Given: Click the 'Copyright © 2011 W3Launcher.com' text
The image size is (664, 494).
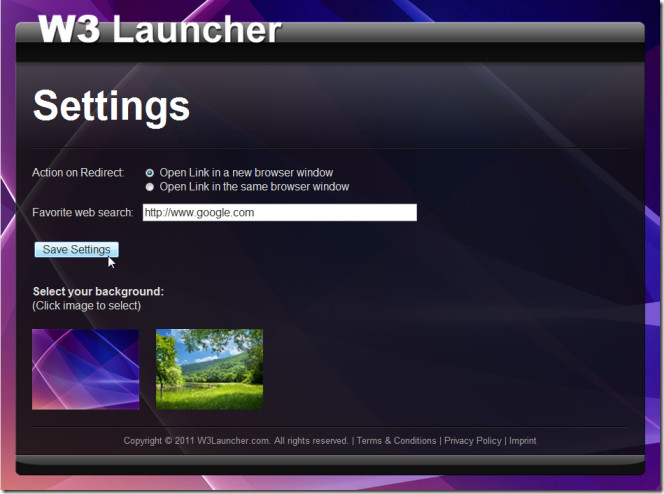Looking at the screenshot, I should click(x=196, y=441).
